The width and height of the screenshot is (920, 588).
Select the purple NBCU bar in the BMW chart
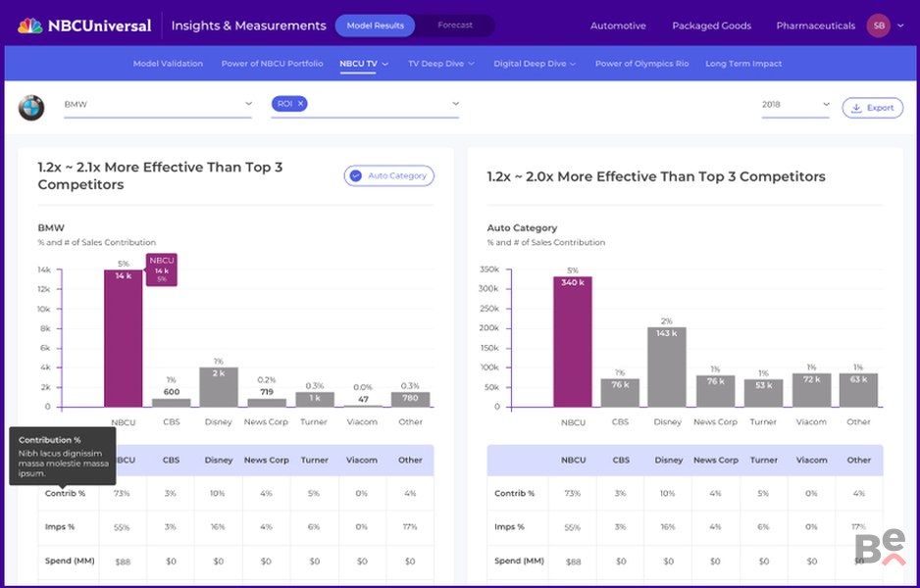coord(124,338)
